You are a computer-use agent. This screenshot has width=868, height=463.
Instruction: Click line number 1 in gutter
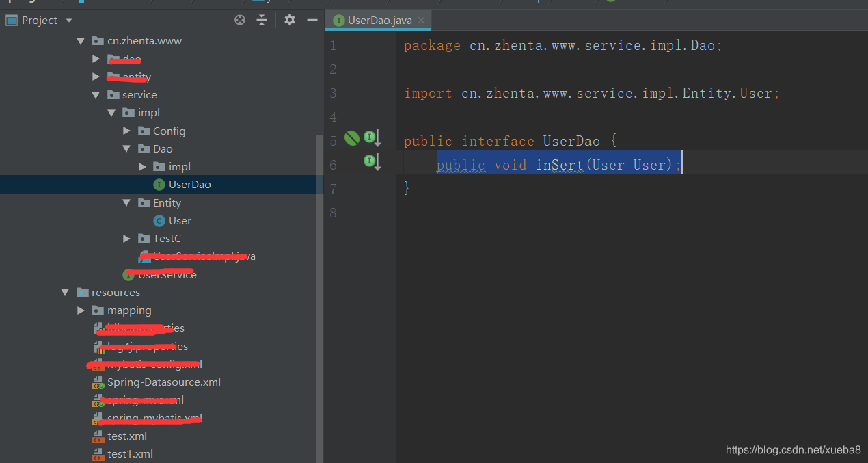click(x=333, y=46)
